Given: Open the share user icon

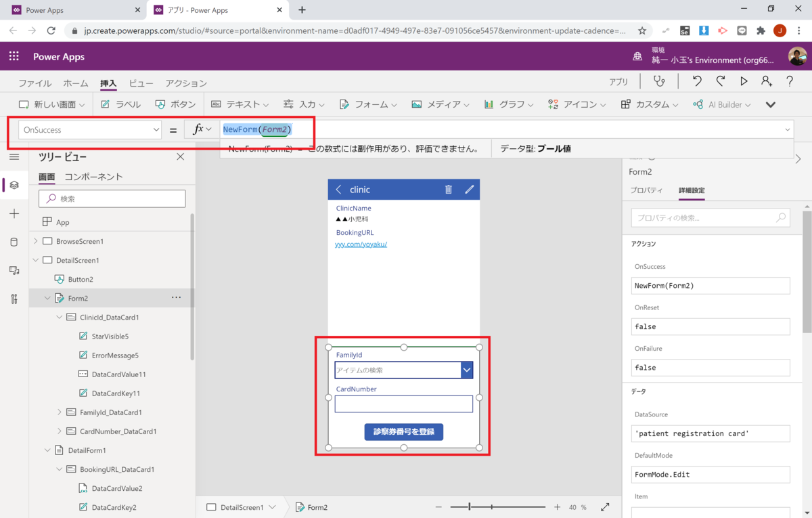Looking at the screenshot, I should click(x=767, y=81).
